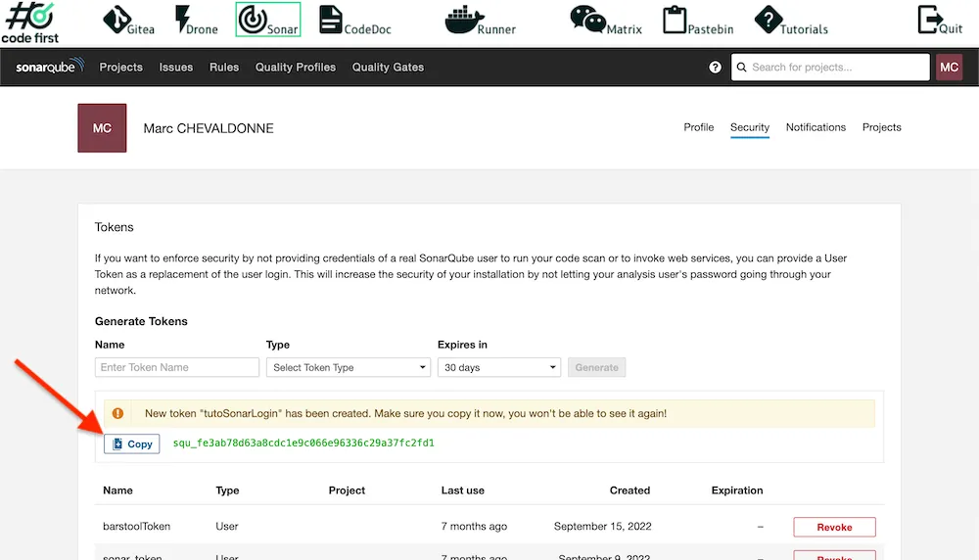Switch to the Notifications tab
Image resolution: width=979 pixels, height=560 pixels.
coord(816,127)
